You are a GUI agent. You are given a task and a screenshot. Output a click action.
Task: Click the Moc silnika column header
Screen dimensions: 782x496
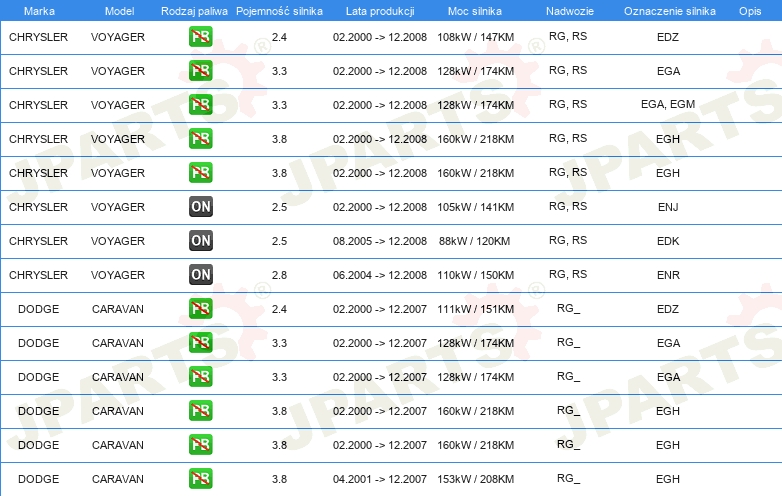click(475, 10)
